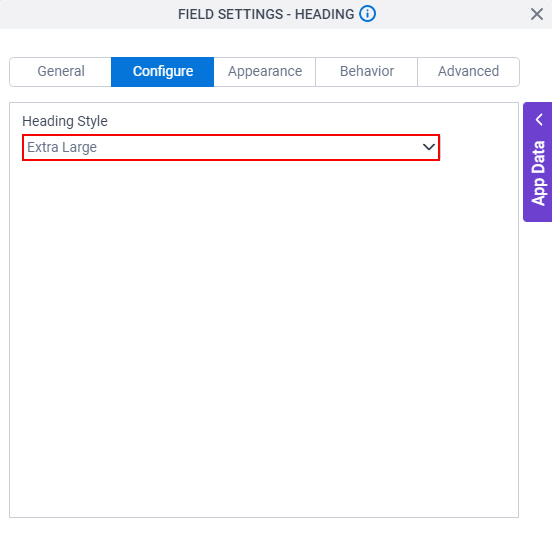Open the Extra Large style dropdown
Image resolution: width=552 pixels, height=543 pixels.
click(231, 147)
